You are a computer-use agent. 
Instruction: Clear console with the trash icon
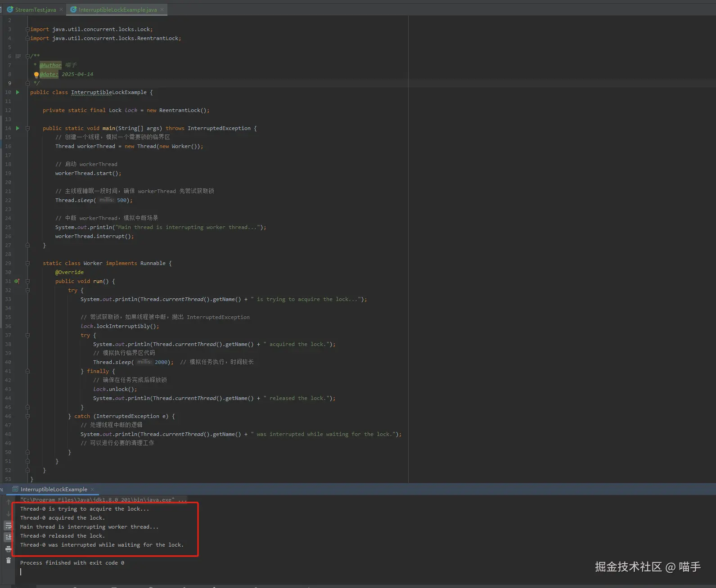(x=8, y=561)
